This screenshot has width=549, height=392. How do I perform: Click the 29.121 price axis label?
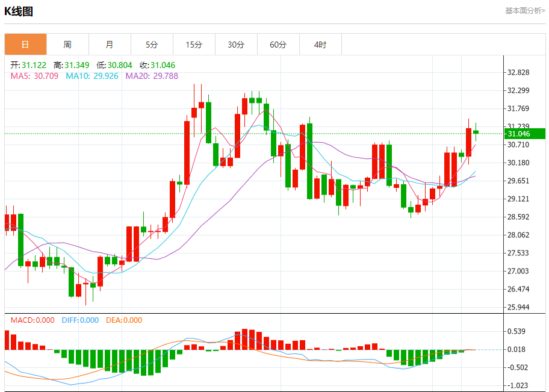(518, 199)
